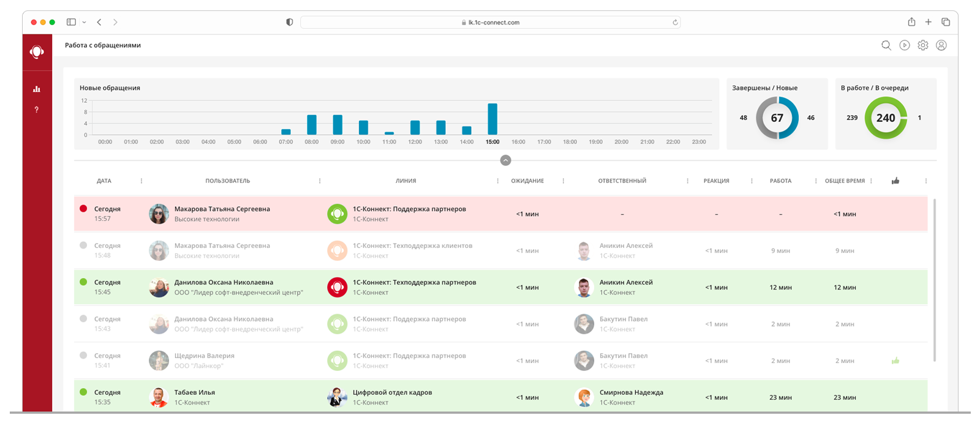Screen dimensions: 980x423
Task: Click the browser address bar lk.1c-connect.com
Action: click(490, 23)
